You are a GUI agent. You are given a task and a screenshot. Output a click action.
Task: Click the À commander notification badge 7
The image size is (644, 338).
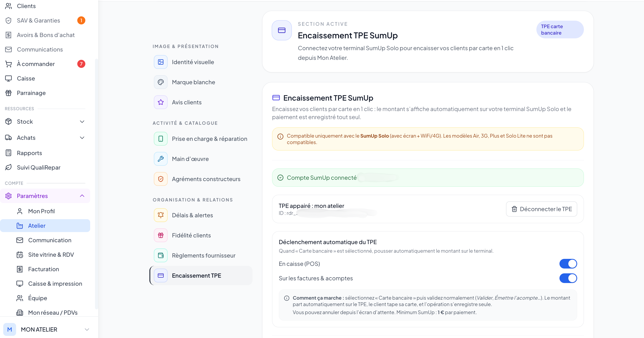click(81, 64)
